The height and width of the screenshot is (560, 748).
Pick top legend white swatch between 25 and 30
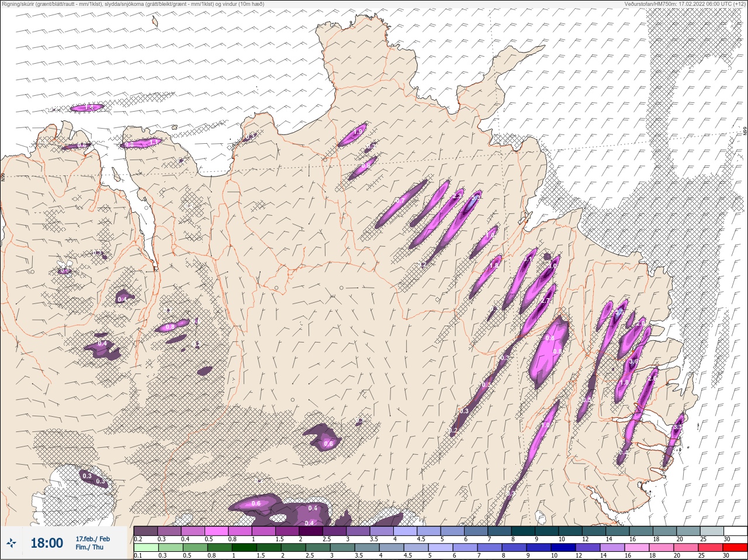tap(712, 531)
